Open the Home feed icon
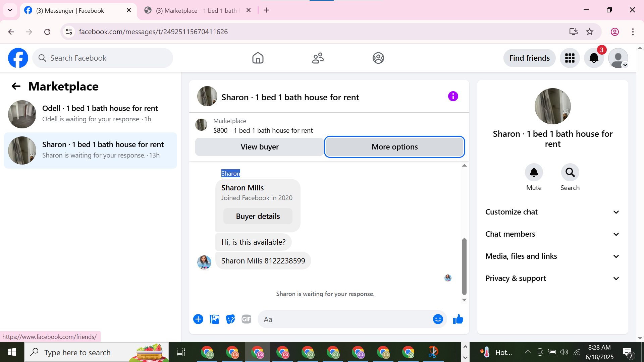The height and width of the screenshot is (362, 644). (x=258, y=58)
